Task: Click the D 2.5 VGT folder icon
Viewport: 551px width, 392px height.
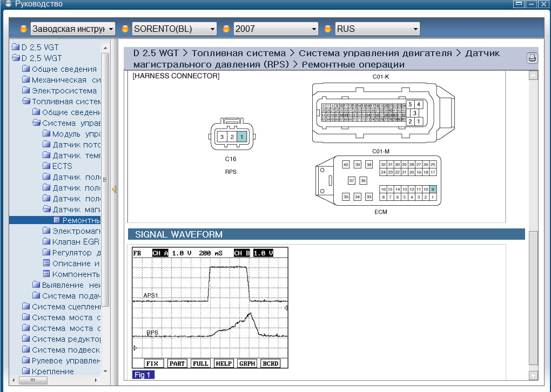Action: (x=15, y=48)
